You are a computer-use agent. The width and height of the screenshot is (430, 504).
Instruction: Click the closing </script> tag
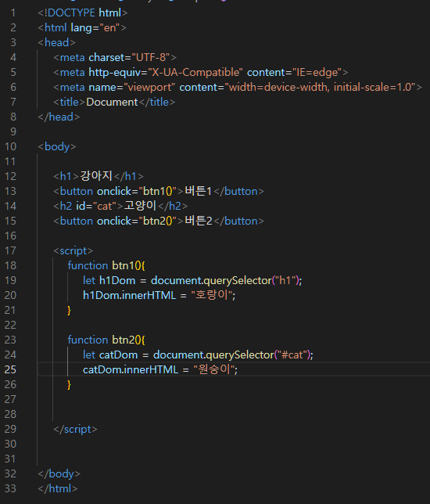[76, 430]
